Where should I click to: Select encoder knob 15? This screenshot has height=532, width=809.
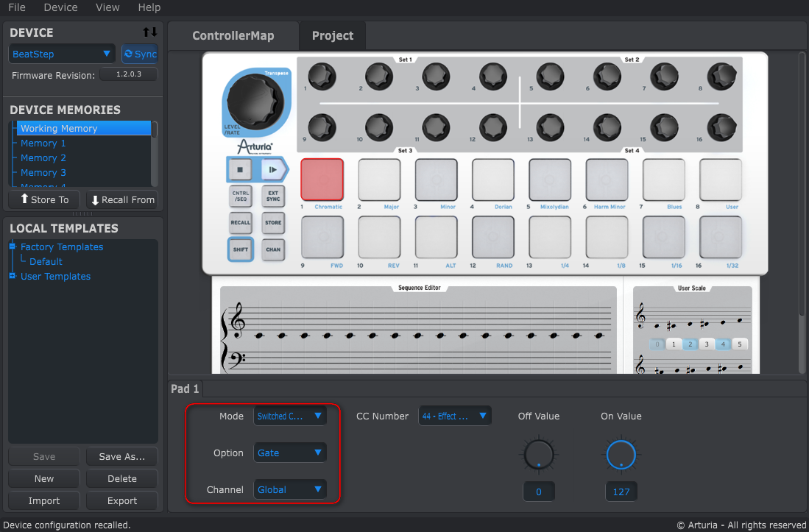664,127
